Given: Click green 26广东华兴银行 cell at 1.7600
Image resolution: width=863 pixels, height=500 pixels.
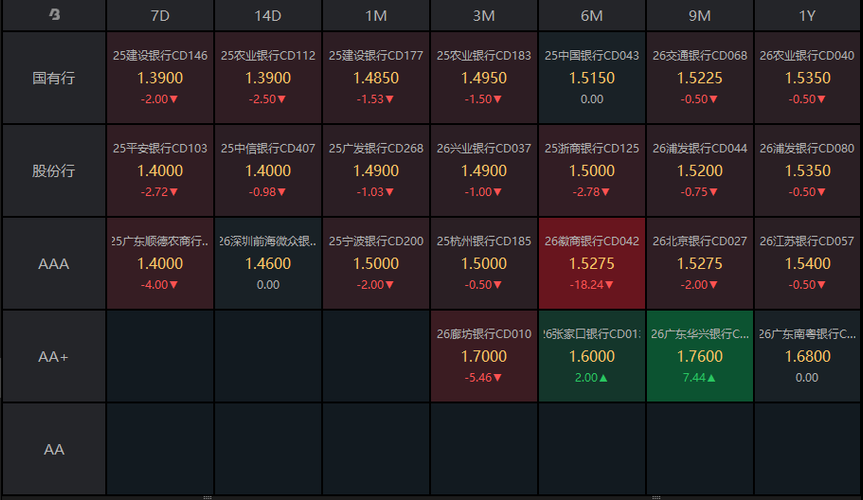Looking at the screenshot, I should (x=699, y=356).
